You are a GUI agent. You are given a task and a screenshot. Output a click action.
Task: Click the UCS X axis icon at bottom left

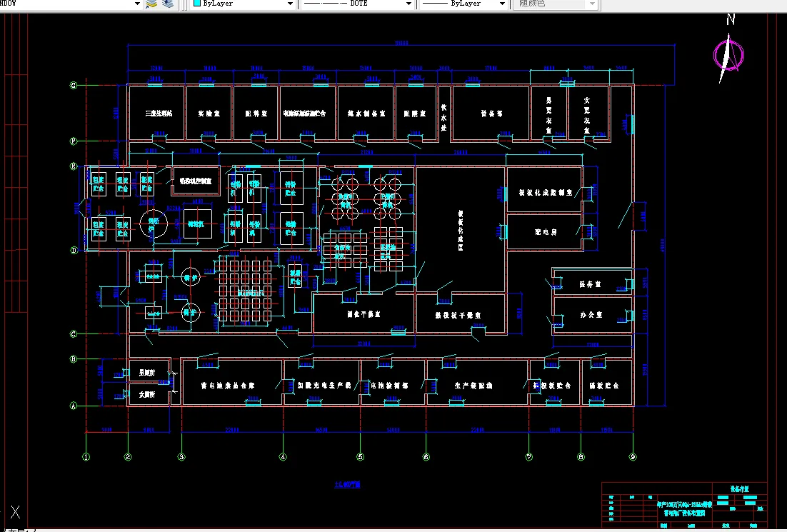point(15,512)
